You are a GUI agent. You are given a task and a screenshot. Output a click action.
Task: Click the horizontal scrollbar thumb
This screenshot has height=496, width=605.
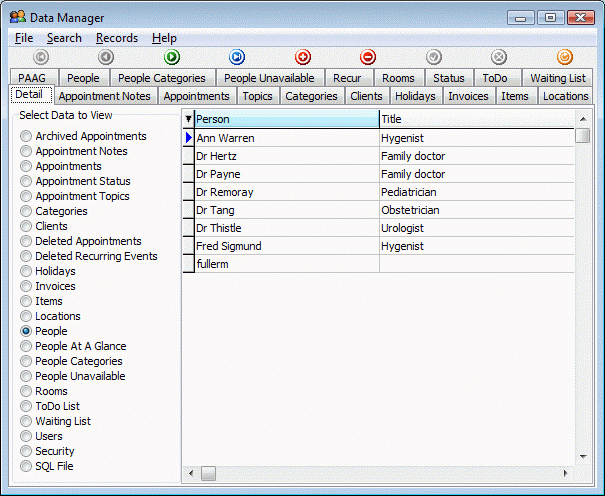point(208,473)
